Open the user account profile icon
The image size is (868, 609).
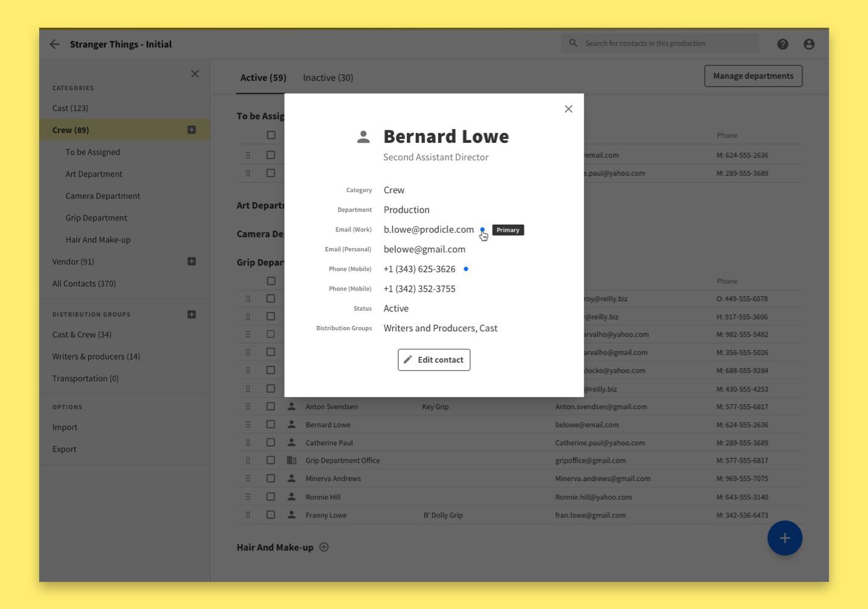pyautogui.click(x=809, y=44)
